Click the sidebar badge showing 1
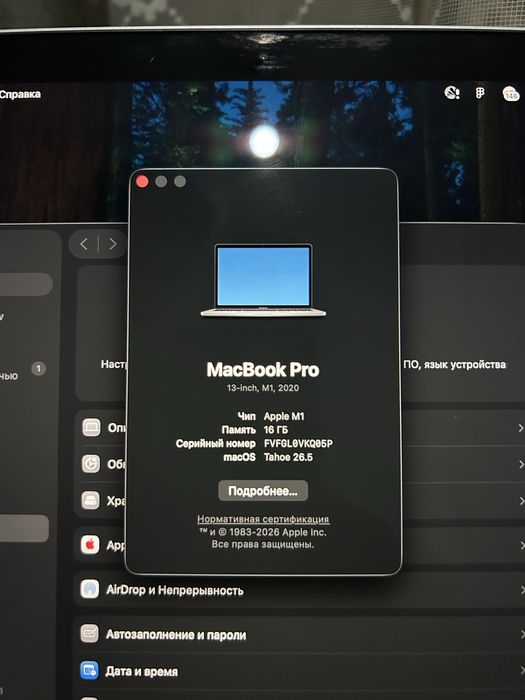Viewport: 525px width, 700px height. [38, 369]
